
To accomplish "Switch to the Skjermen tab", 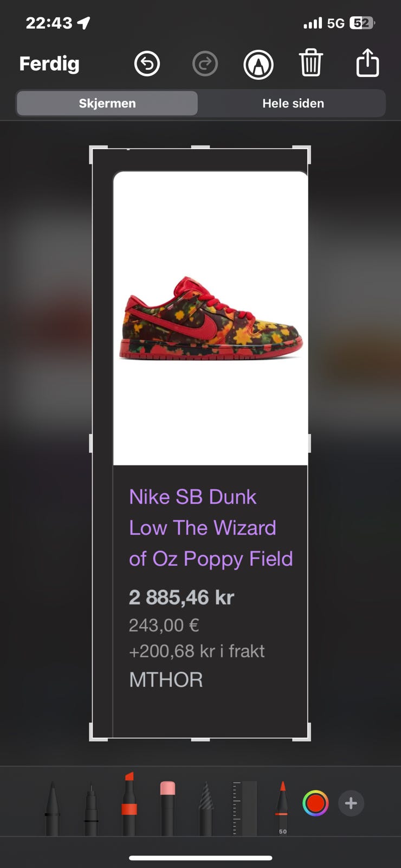I will coord(107,103).
